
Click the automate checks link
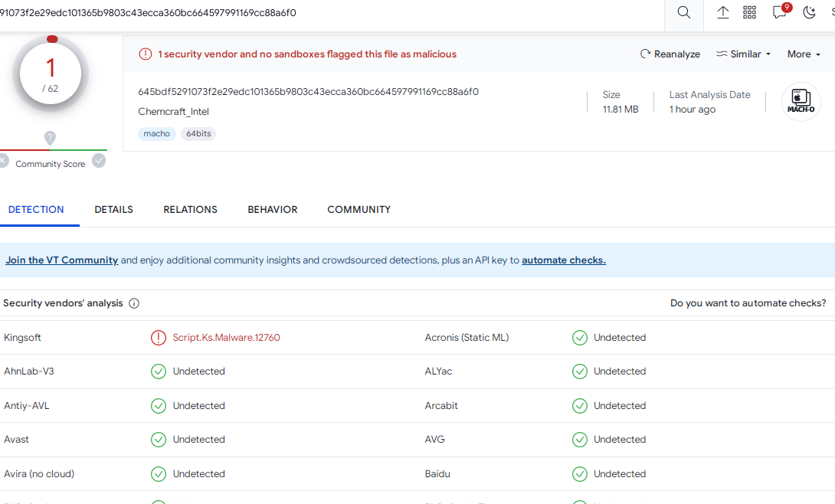pyautogui.click(x=563, y=260)
